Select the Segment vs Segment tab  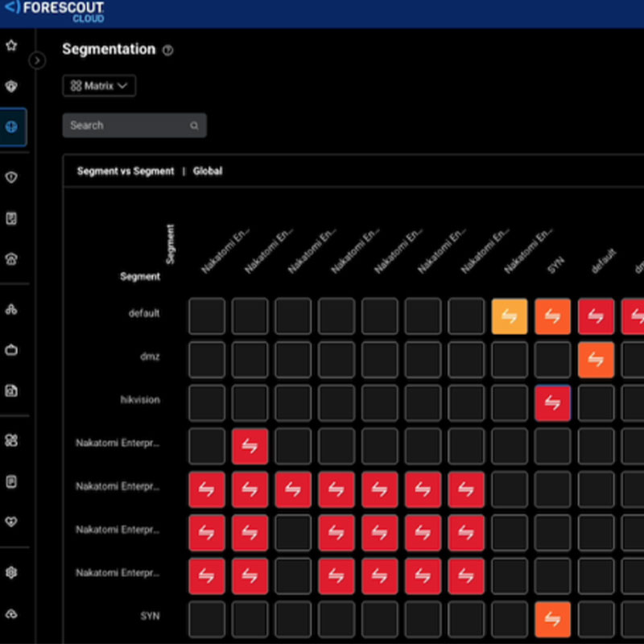[125, 171]
